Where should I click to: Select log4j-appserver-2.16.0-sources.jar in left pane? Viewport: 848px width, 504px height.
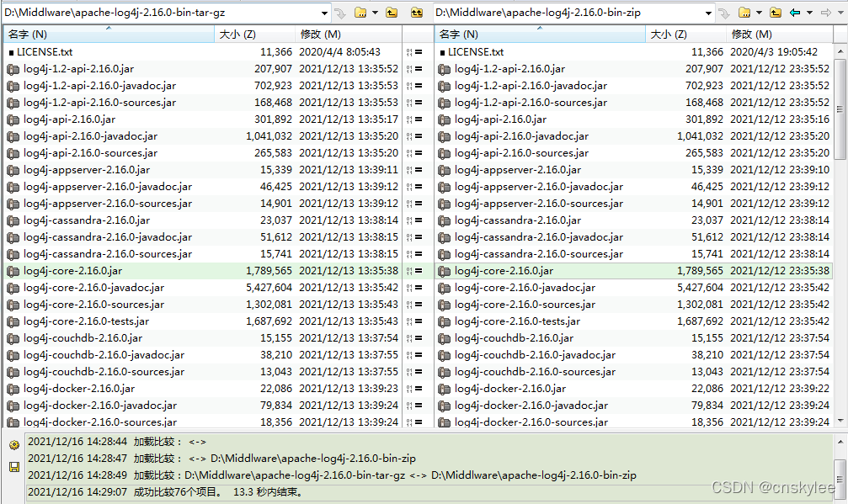click(108, 204)
